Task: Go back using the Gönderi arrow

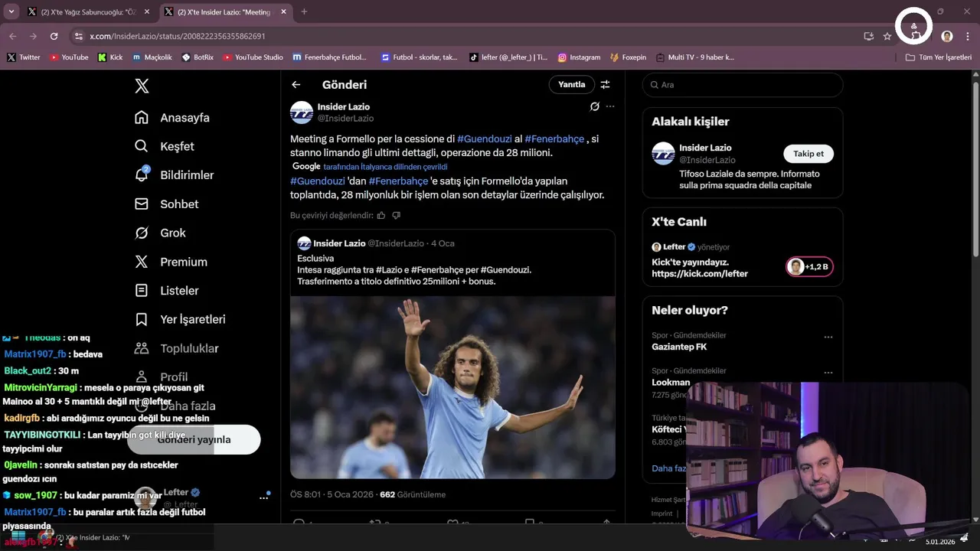Action: point(296,85)
